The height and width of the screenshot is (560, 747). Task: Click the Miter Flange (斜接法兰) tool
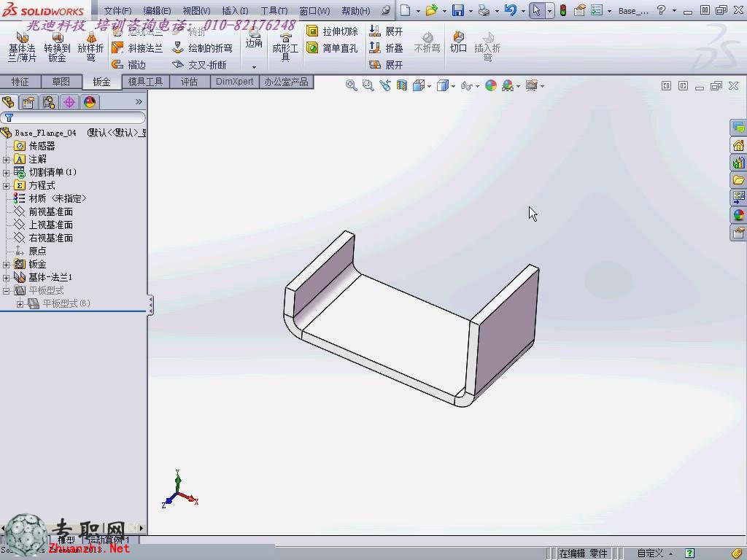[137, 47]
